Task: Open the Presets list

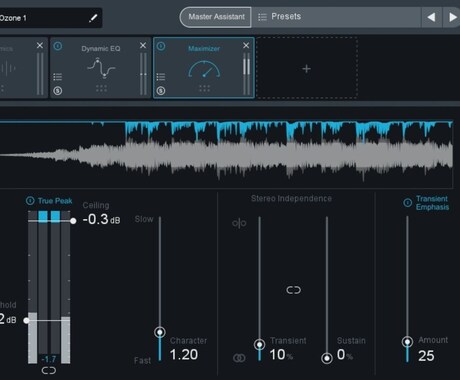Action: coord(279,17)
